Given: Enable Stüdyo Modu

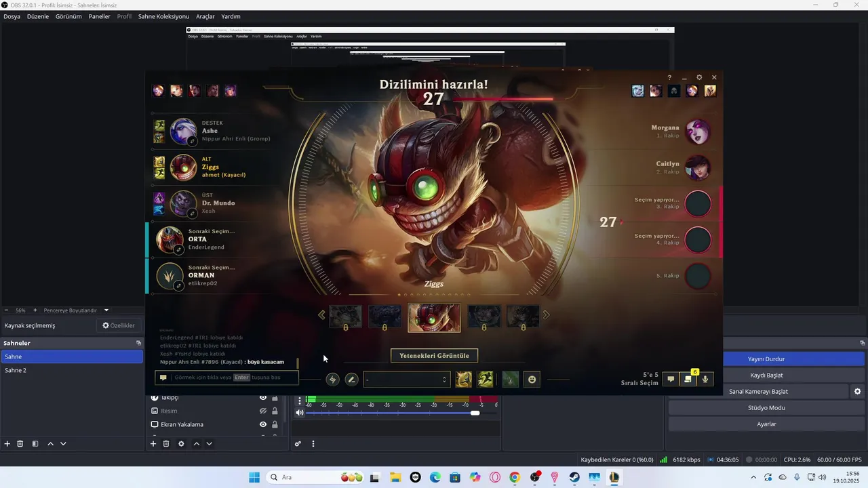Looking at the screenshot, I should click(766, 408).
